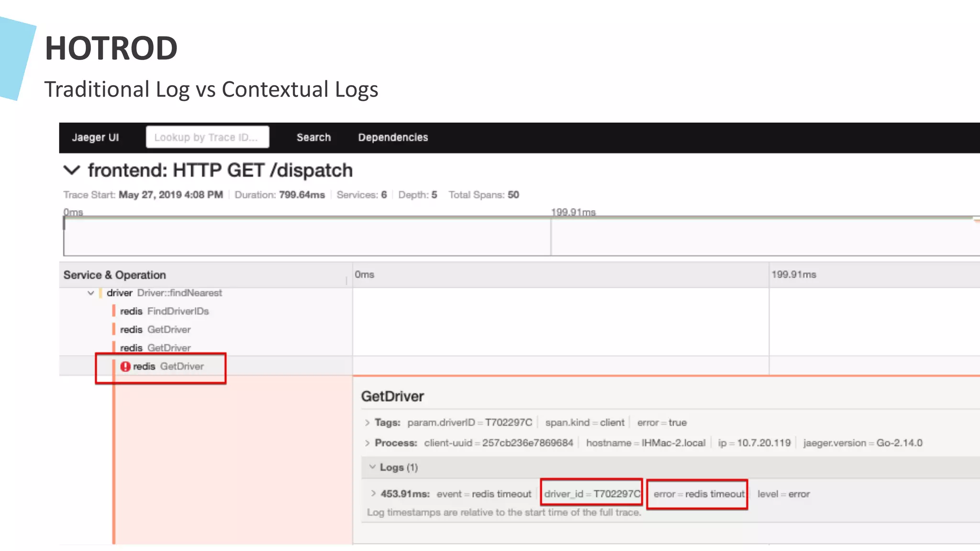Image resolution: width=980 pixels, height=551 pixels.
Task: Select the redis FindDriverIDs span
Action: click(x=164, y=311)
